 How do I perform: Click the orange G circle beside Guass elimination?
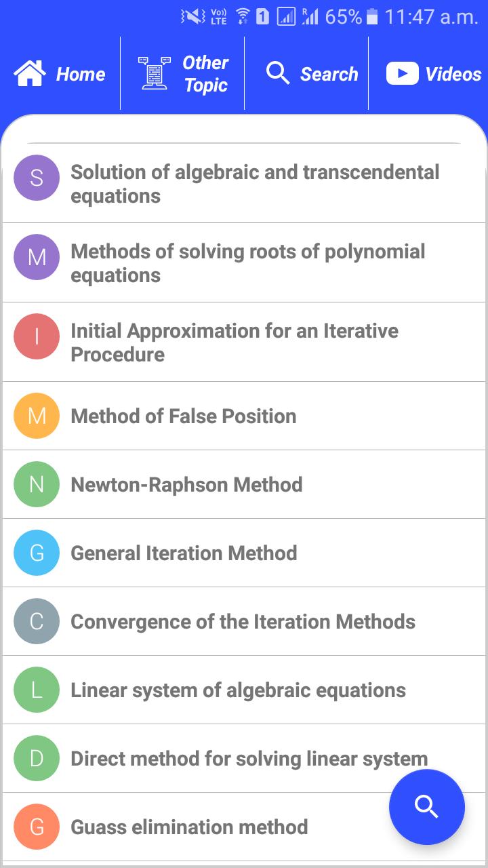pyautogui.click(x=37, y=827)
